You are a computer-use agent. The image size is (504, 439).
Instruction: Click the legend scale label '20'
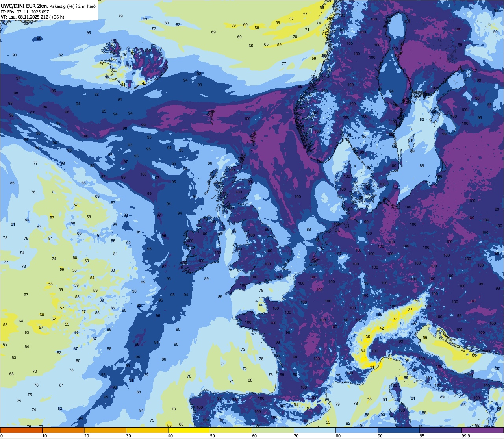tap(87, 436)
